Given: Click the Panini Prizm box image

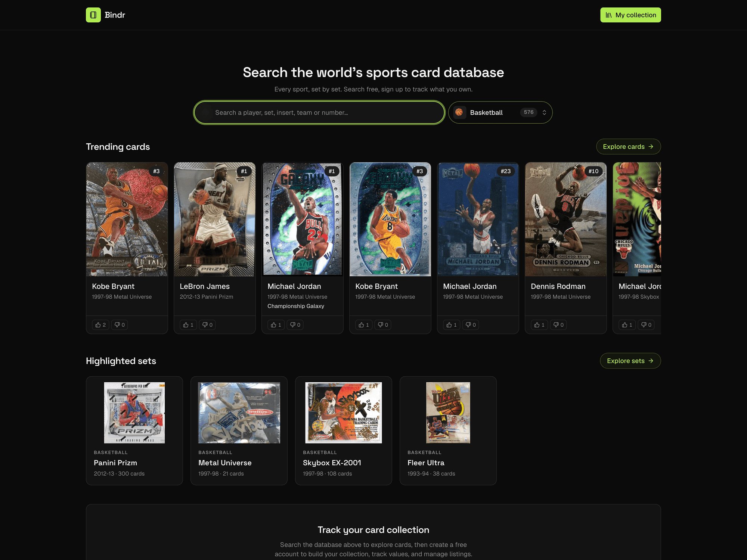Looking at the screenshot, I should [x=134, y=413].
